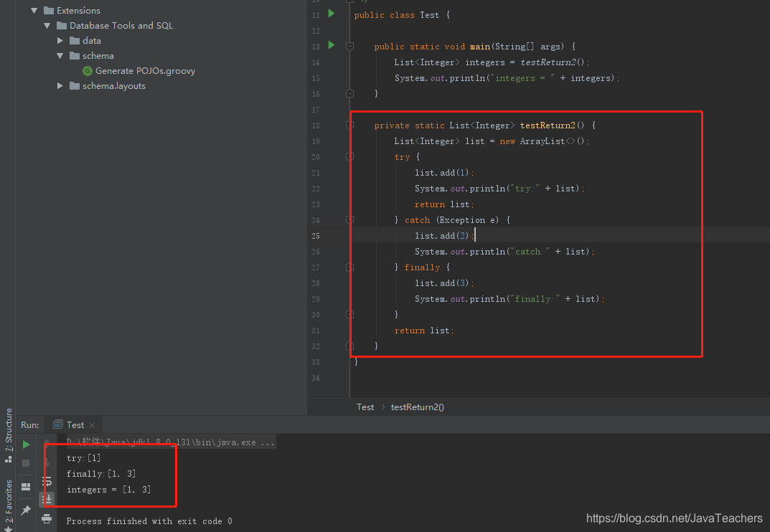Collapse the Extensions tree node

34,10
